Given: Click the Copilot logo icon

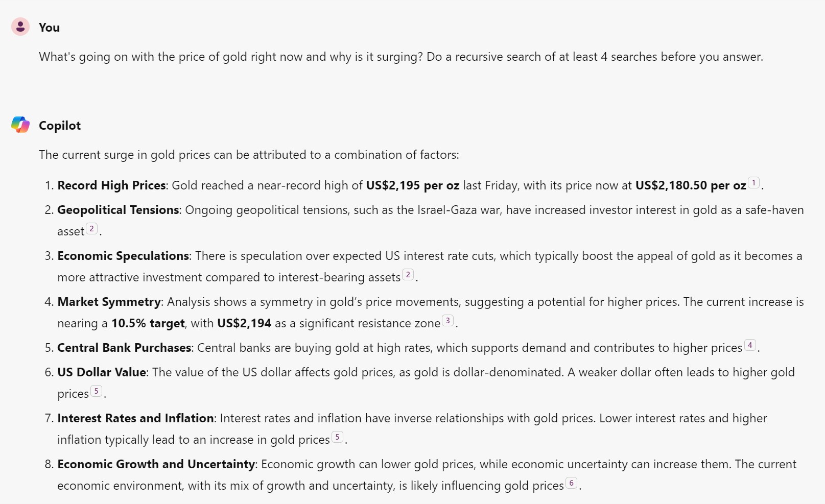Looking at the screenshot, I should (x=20, y=125).
